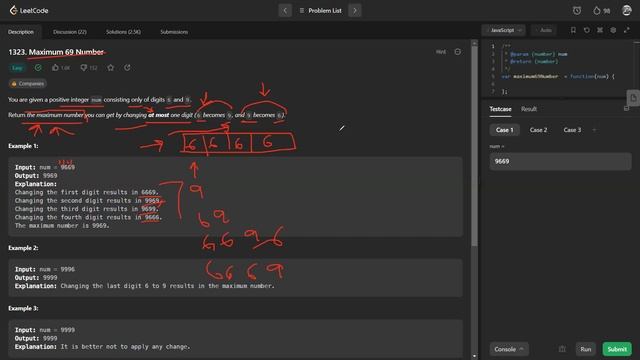The height and width of the screenshot is (360, 640).
Task: Click the scrollbar up arrow in description
Action: click(x=474, y=42)
